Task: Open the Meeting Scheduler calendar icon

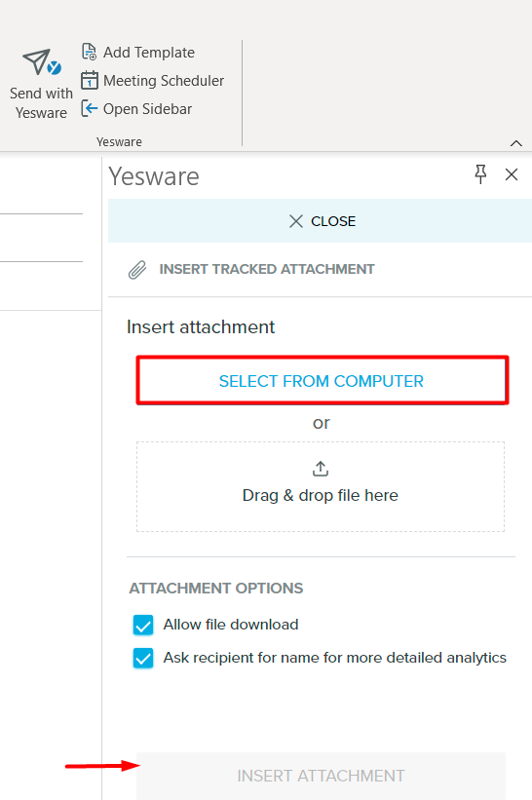Action: 90,80
